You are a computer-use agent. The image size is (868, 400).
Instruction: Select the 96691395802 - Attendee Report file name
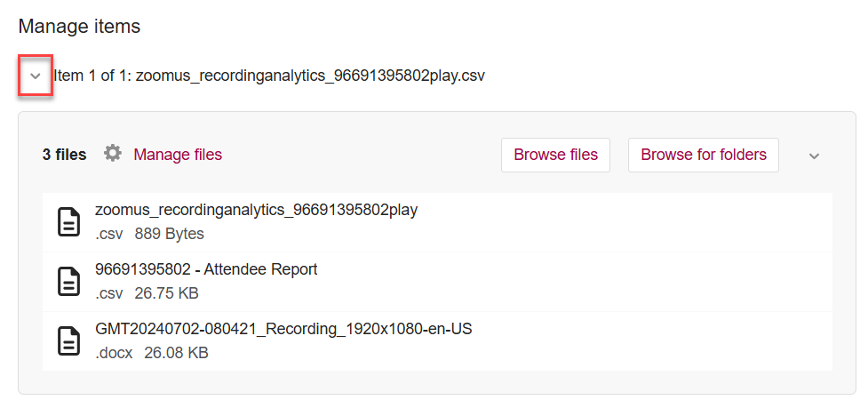click(x=206, y=269)
